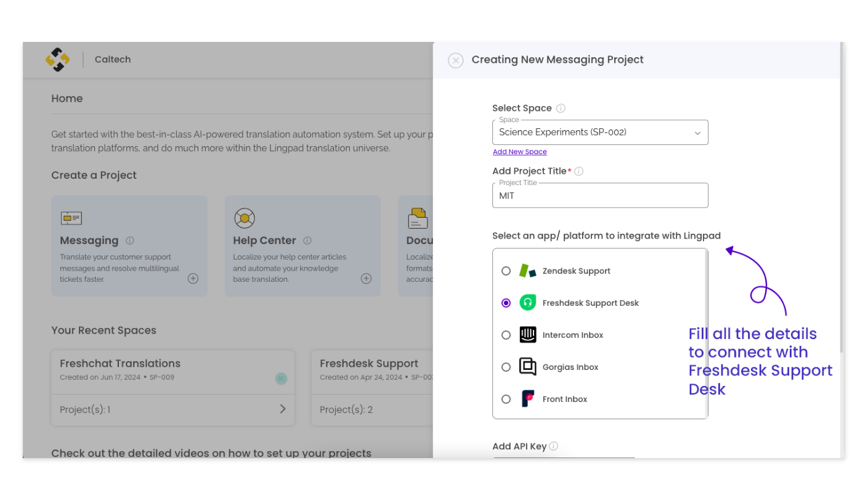Click the Documents card file icon
Image resolution: width=868 pixels, height=500 pixels.
point(418,218)
